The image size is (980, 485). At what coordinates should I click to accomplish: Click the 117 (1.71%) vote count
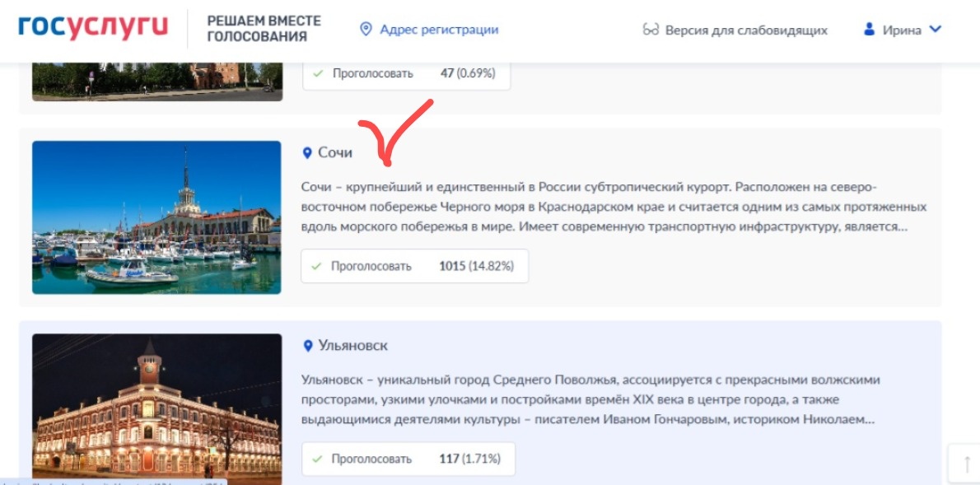coord(469,459)
